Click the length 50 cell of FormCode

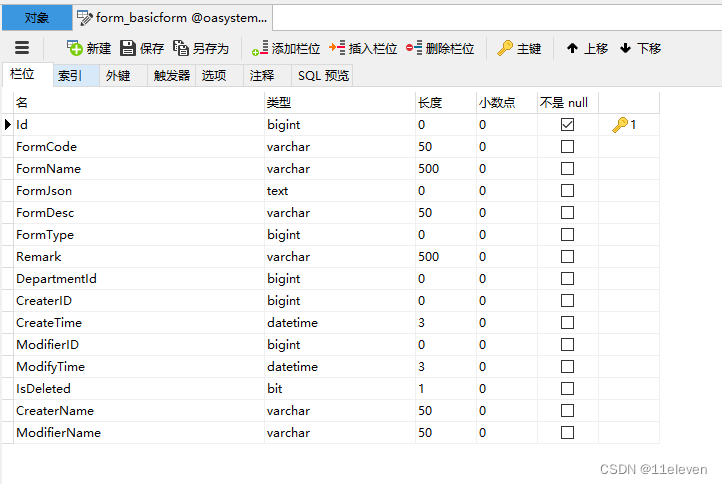[x=446, y=146]
